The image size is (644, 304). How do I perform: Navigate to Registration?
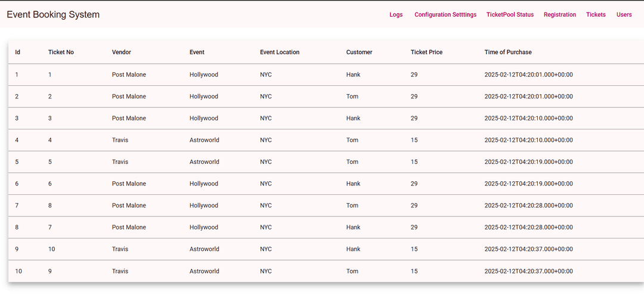click(x=560, y=14)
